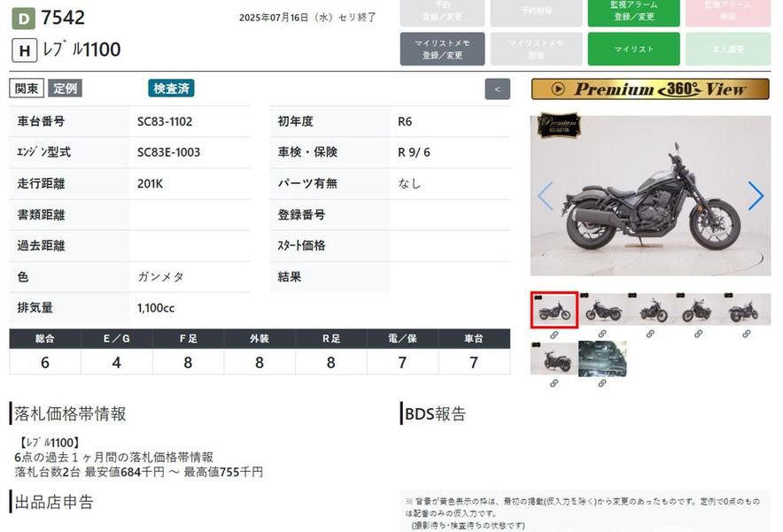
Task: Open マイリスト green button
Action: coord(633,49)
